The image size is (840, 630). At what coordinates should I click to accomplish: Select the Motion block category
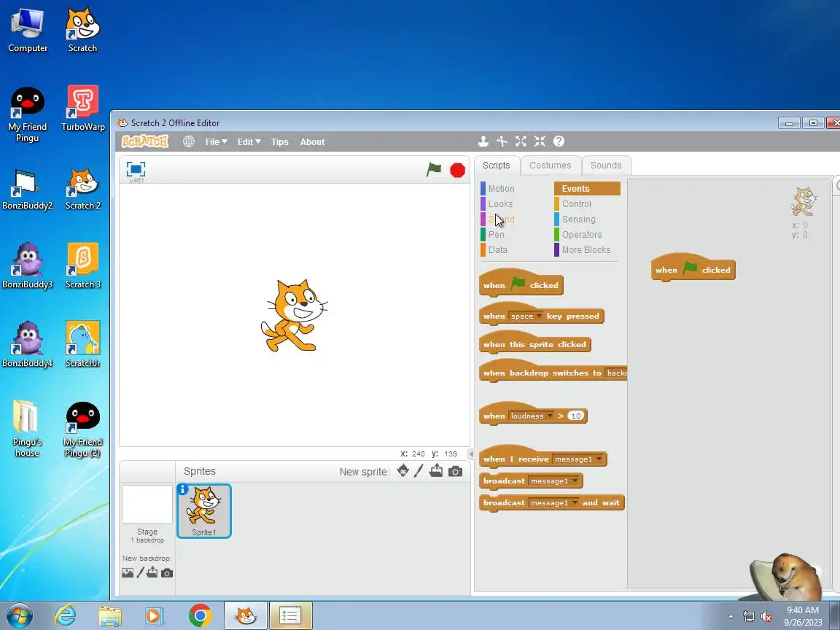click(502, 189)
